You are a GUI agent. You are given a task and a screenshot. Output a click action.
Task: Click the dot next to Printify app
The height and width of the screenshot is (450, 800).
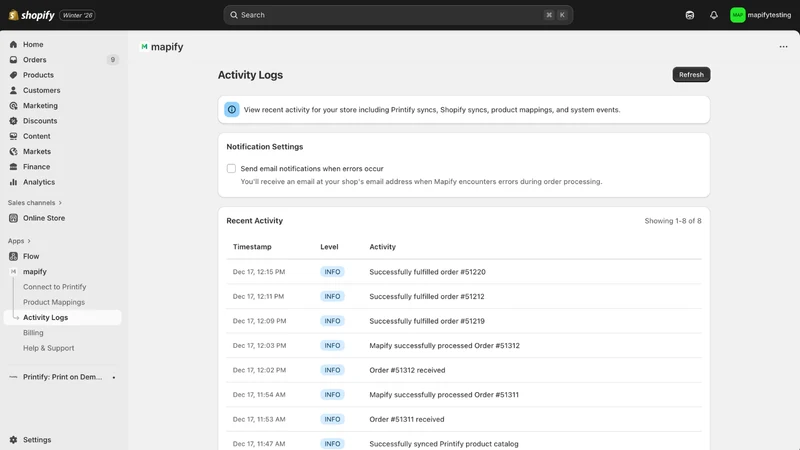tap(114, 378)
